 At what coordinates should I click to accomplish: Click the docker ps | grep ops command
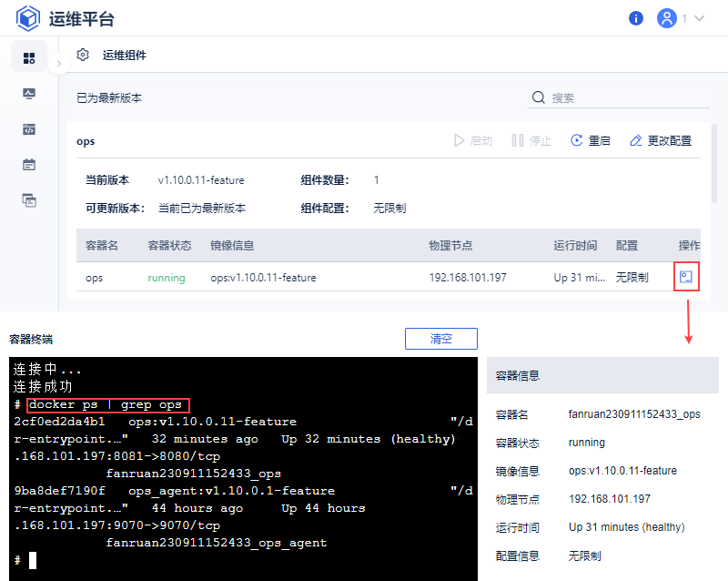[x=105, y=405]
